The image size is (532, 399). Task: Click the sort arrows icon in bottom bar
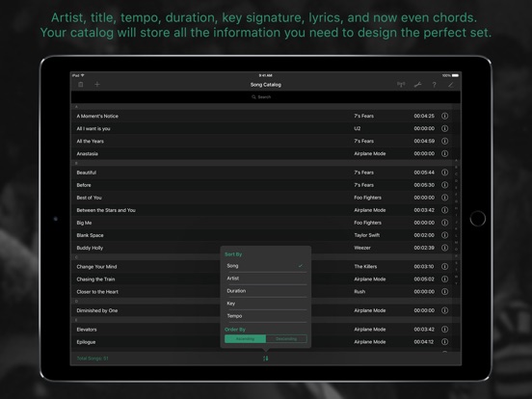tap(266, 359)
